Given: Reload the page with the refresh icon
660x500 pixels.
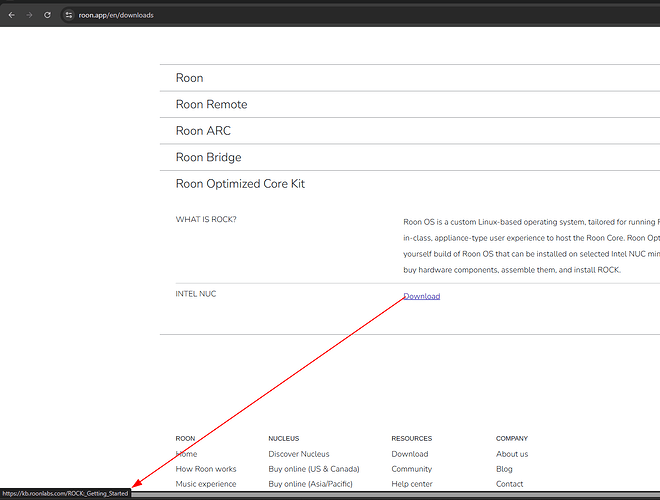Looking at the screenshot, I should click(x=47, y=15).
